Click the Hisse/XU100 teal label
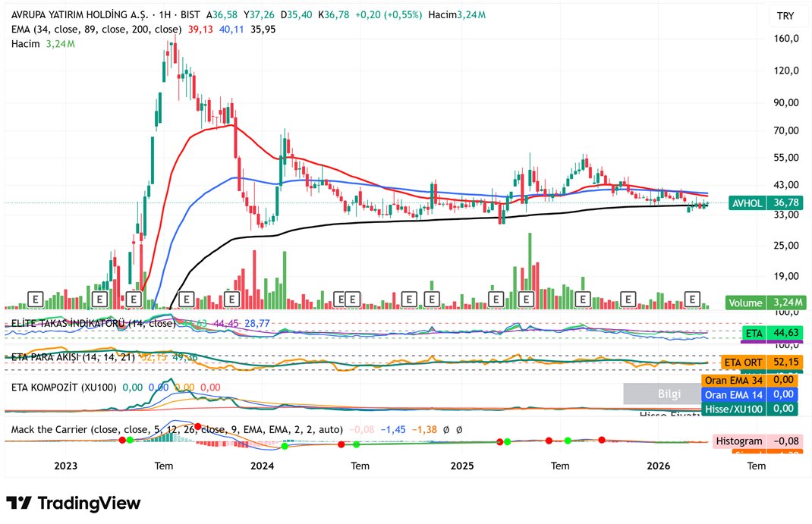812x524 pixels. click(749, 409)
